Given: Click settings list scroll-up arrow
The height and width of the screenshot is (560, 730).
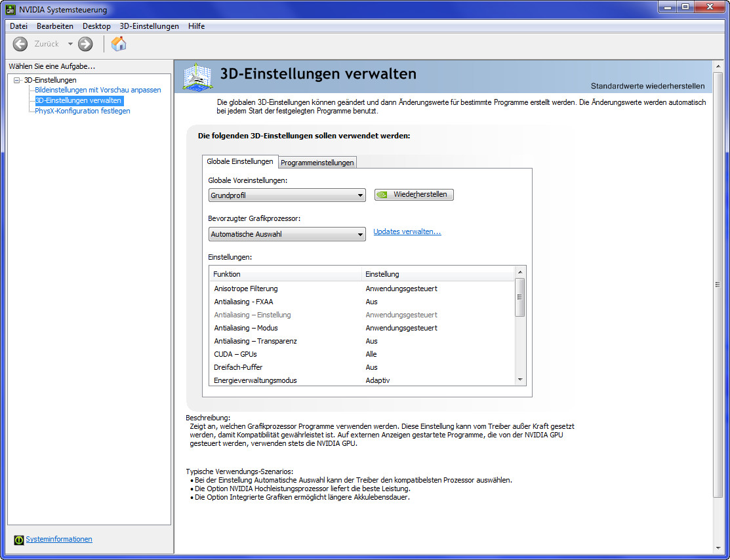Looking at the screenshot, I should 521,272.
